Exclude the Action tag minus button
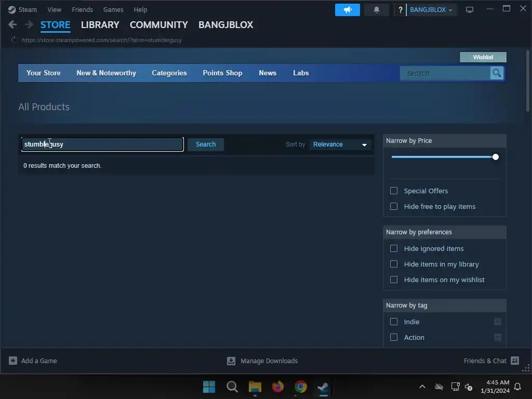Screen dimensions: 532x399 point(497,337)
